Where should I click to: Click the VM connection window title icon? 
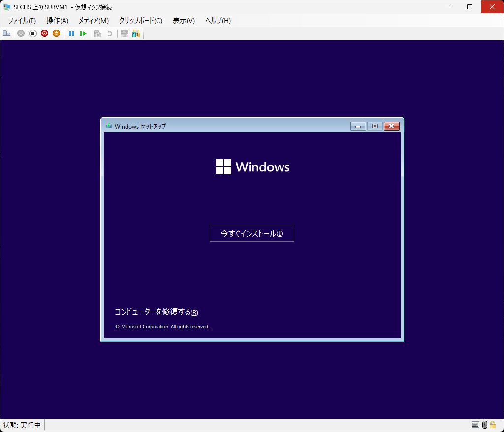tap(7, 7)
